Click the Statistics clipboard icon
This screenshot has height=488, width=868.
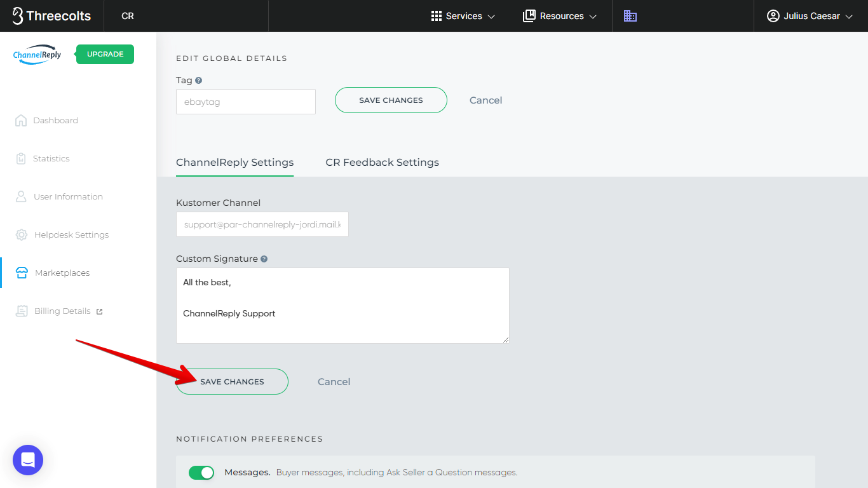[21, 158]
